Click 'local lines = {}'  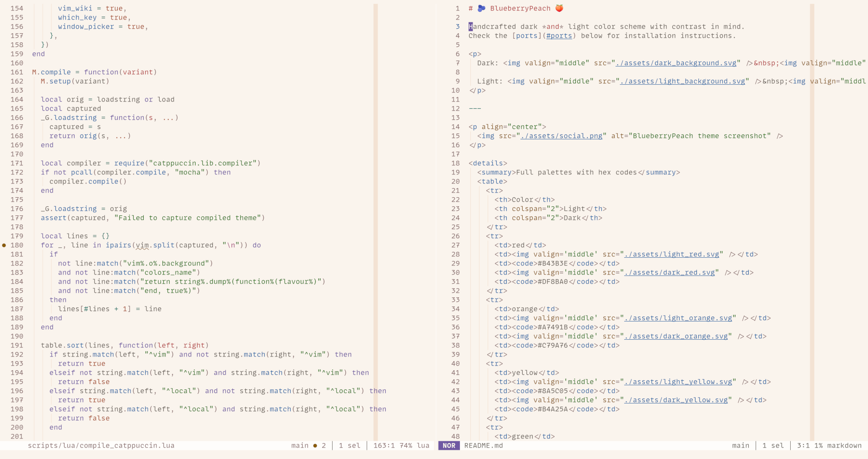pyautogui.click(x=75, y=236)
